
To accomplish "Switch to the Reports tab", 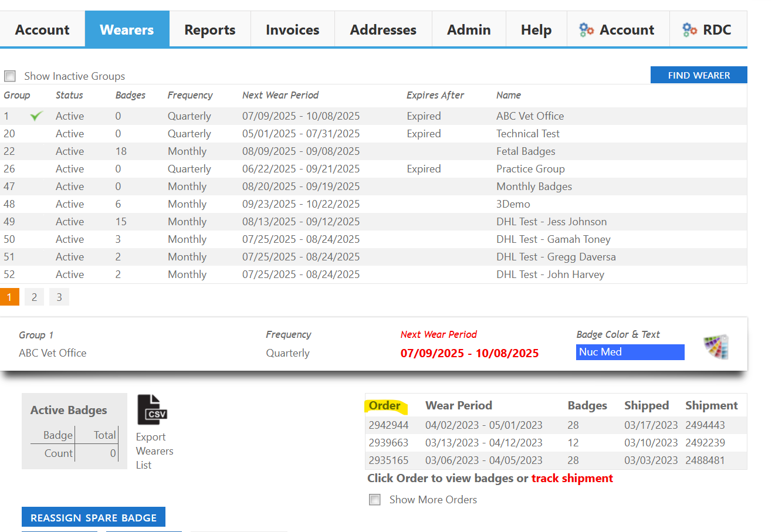I will click(209, 30).
